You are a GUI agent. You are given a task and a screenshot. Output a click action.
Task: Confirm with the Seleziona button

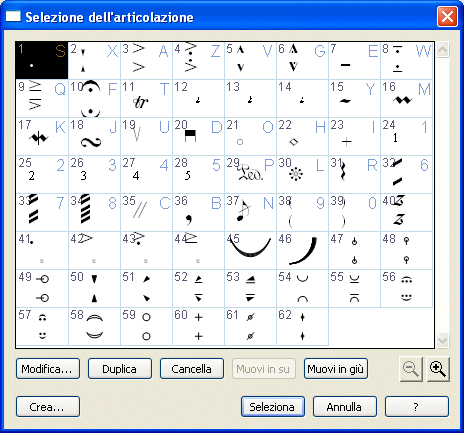[273, 406]
